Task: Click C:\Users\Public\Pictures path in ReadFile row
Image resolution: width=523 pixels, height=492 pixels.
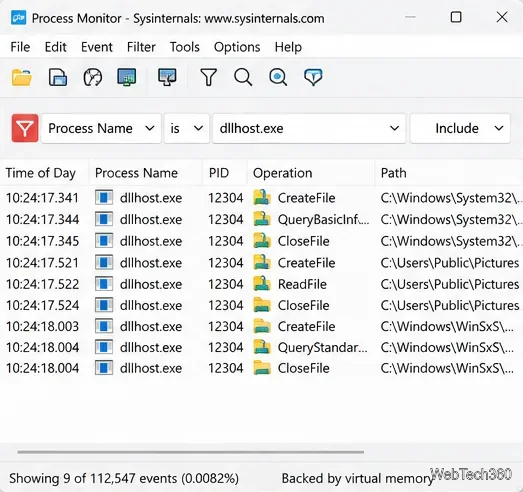Action: click(x=450, y=284)
